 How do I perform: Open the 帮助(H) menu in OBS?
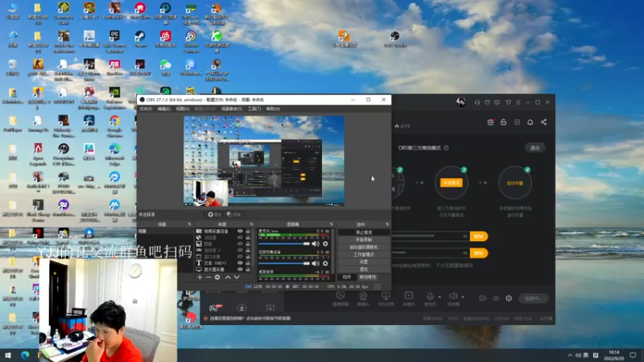tap(273, 109)
